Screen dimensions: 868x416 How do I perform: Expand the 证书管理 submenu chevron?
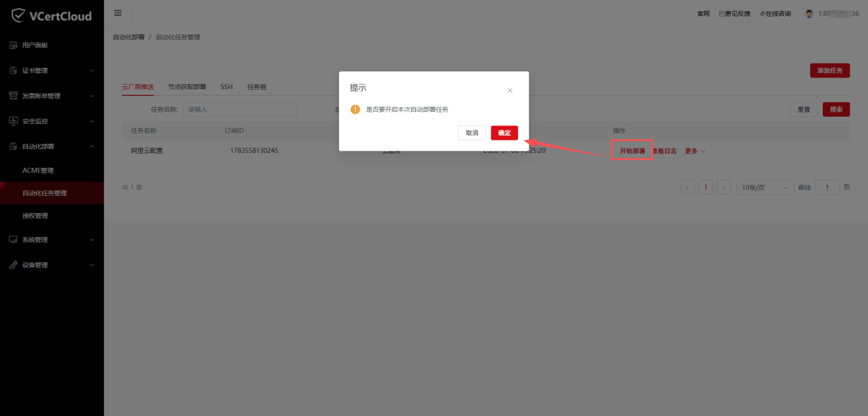coord(92,71)
